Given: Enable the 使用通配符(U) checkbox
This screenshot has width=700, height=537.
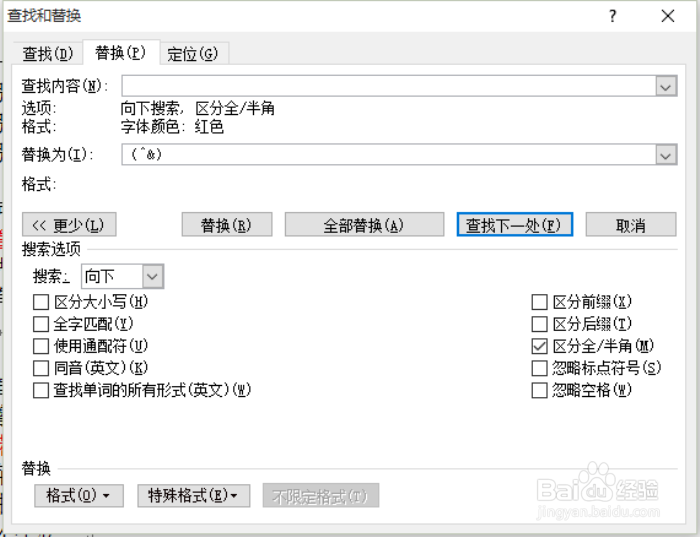Looking at the screenshot, I should coord(41,346).
